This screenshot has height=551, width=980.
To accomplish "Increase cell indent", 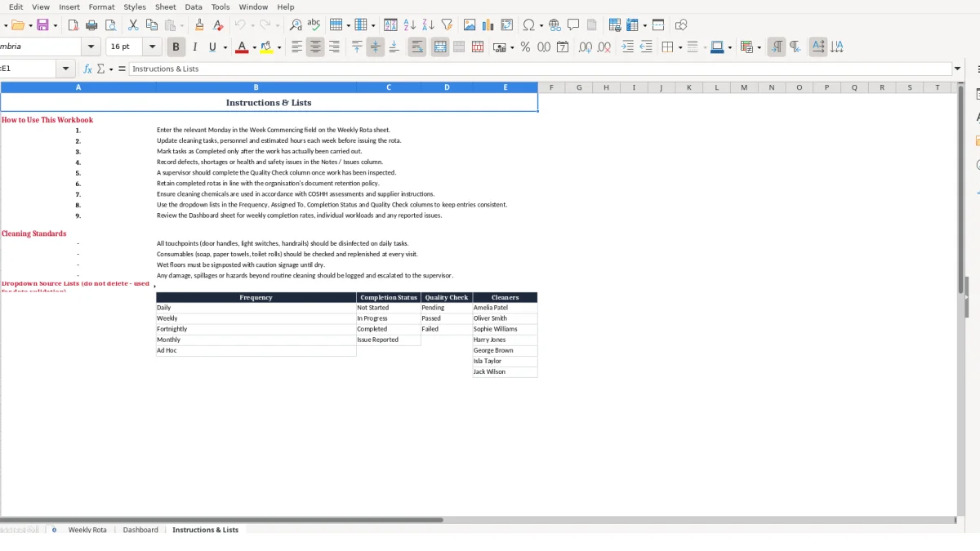I will [627, 47].
